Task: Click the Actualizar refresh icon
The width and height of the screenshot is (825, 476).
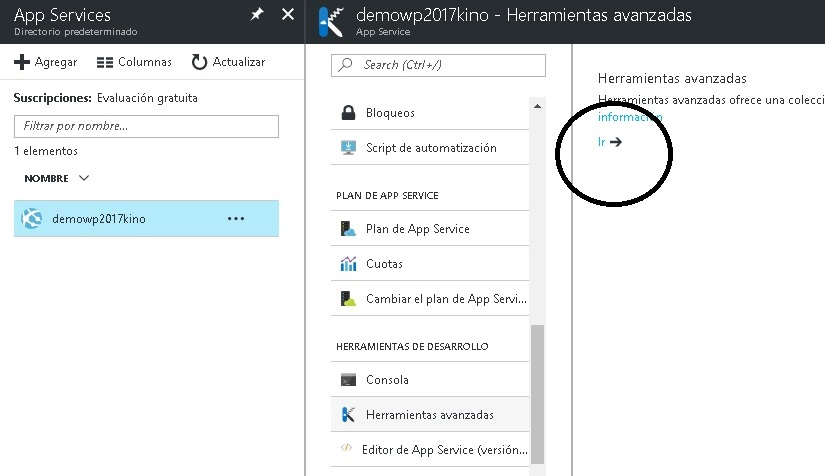Action: click(x=199, y=62)
